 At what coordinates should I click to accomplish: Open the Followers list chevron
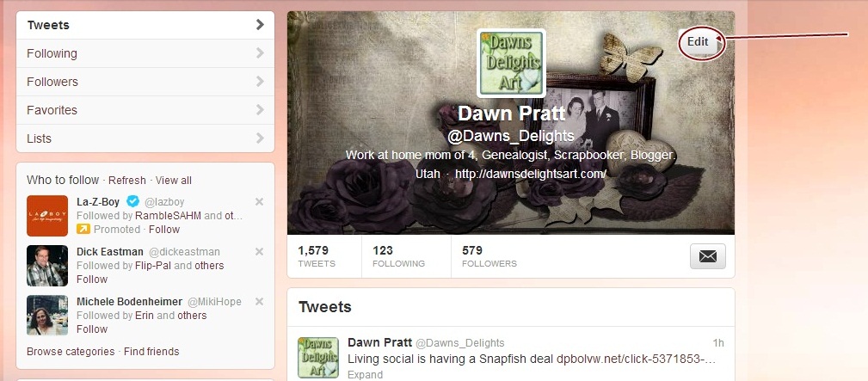coord(260,82)
